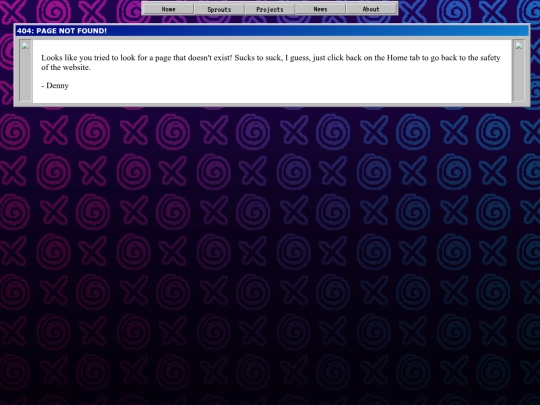
Task: Open the Sprouts tab
Action: point(219,9)
